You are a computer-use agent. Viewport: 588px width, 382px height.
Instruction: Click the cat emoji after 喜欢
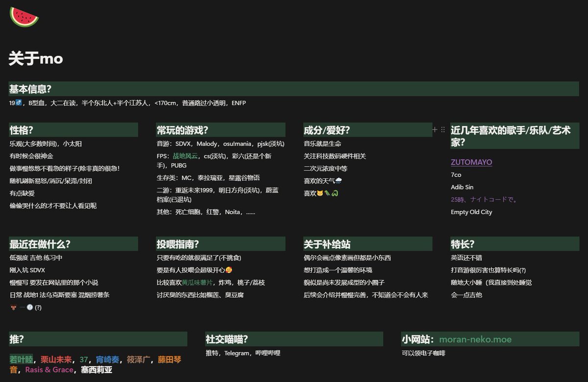point(319,193)
